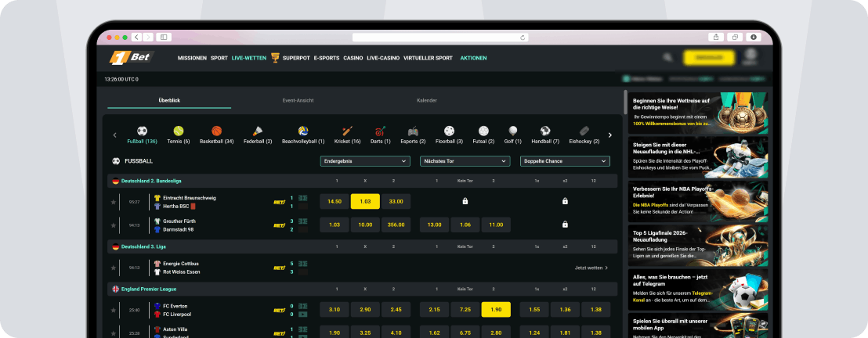The width and height of the screenshot is (868, 338).
Task: Click the browser downloads icon
Action: tap(754, 37)
